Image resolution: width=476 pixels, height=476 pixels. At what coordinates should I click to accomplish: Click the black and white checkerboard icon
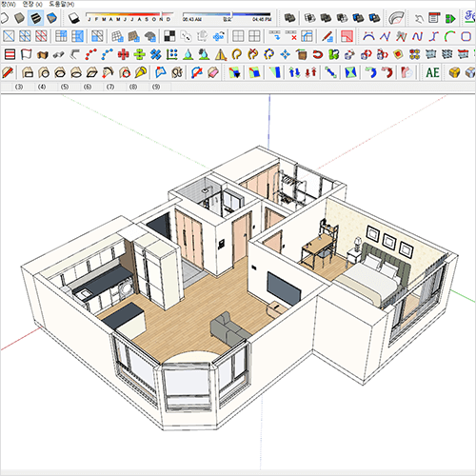(x=169, y=36)
